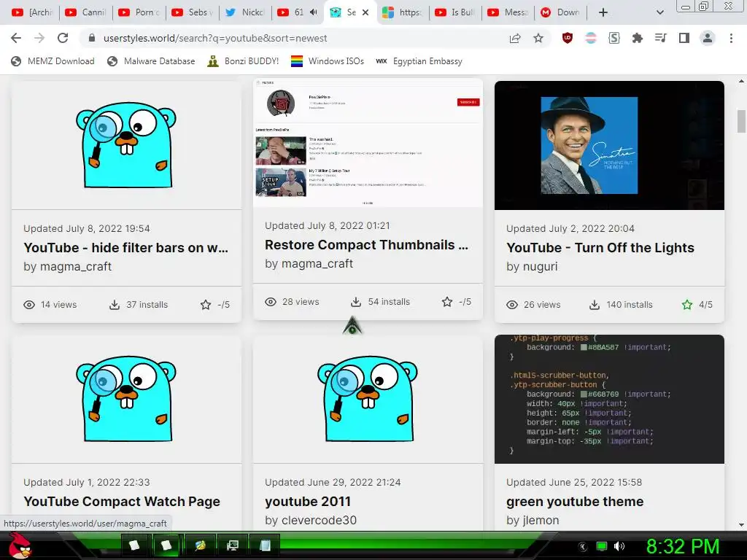
Task: Open a new tab with plus button
Action: [x=603, y=12]
